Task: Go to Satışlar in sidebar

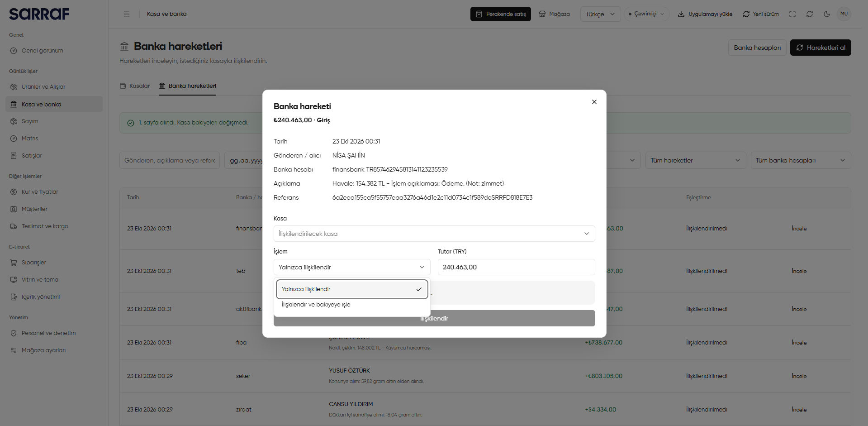Action: click(x=54, y=156)
